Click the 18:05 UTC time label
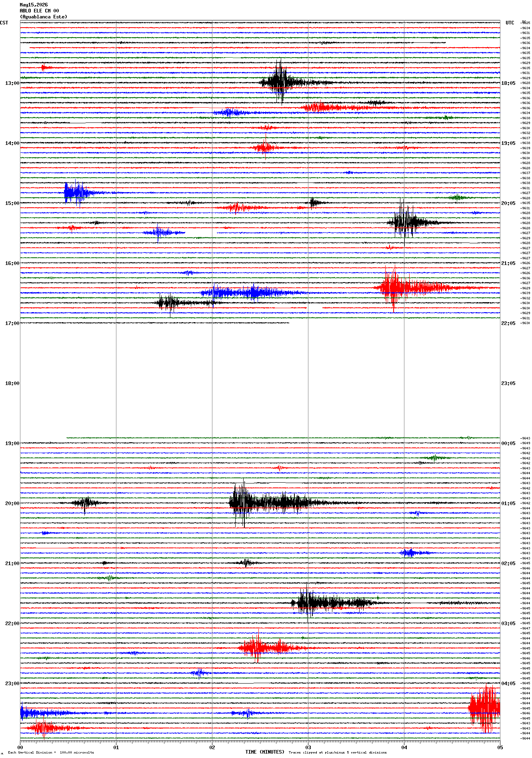532x758 pixels. pos(508,83)
